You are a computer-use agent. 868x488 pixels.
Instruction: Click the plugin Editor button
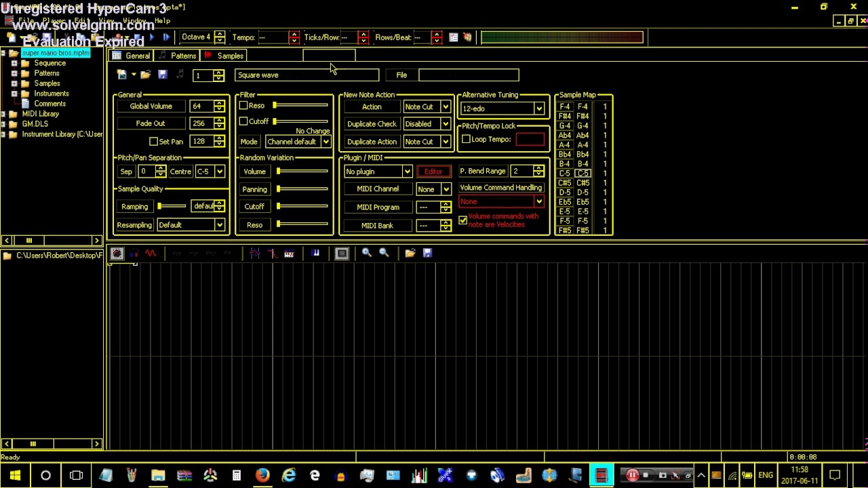[433, 171]
